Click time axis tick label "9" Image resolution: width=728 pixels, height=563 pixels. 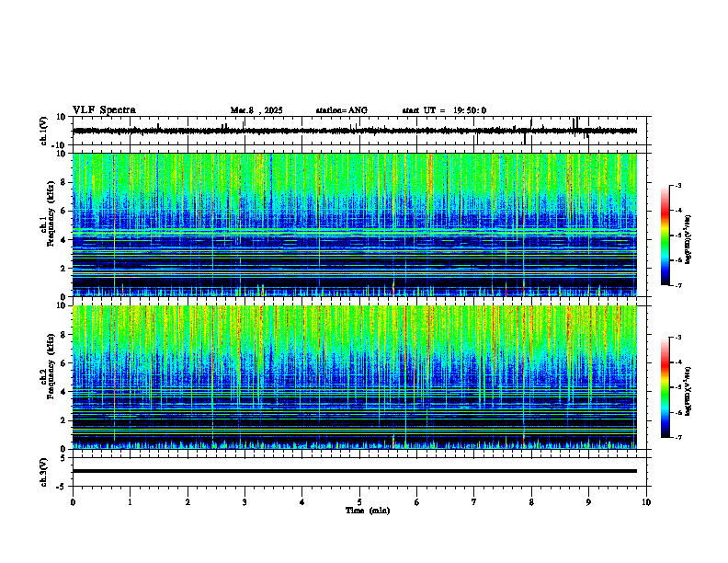[x=588, y=502]
